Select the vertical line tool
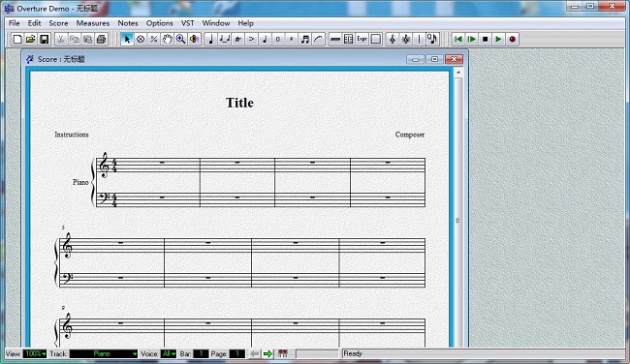Screen dimensions: 630x364 (419, 40)
